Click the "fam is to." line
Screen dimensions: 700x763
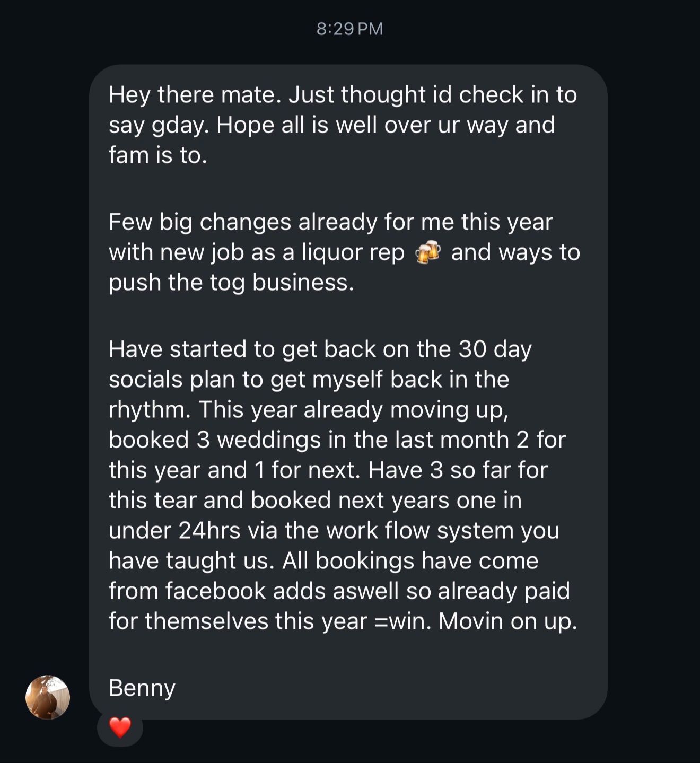click(157, 155)
